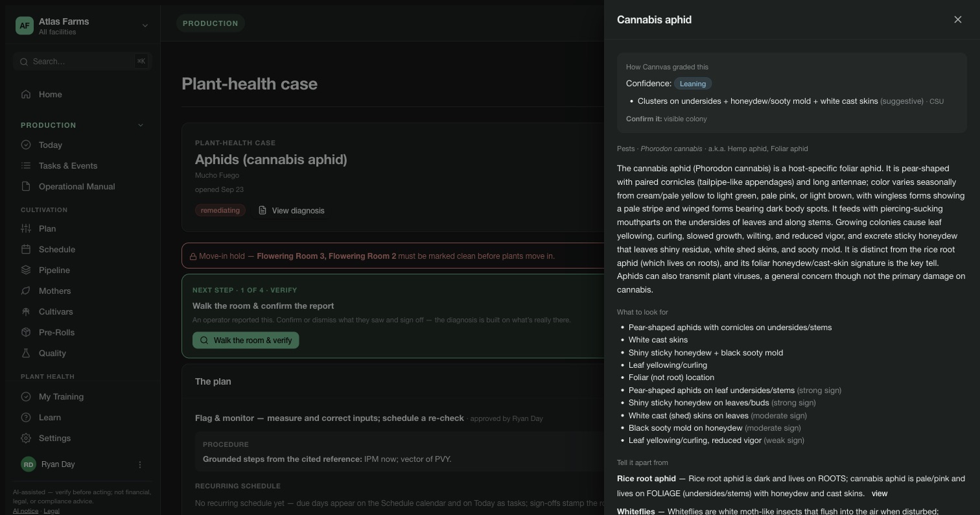Click the Today check-circle icon
This screenshot has width=980, height=515.
point(26,145)
